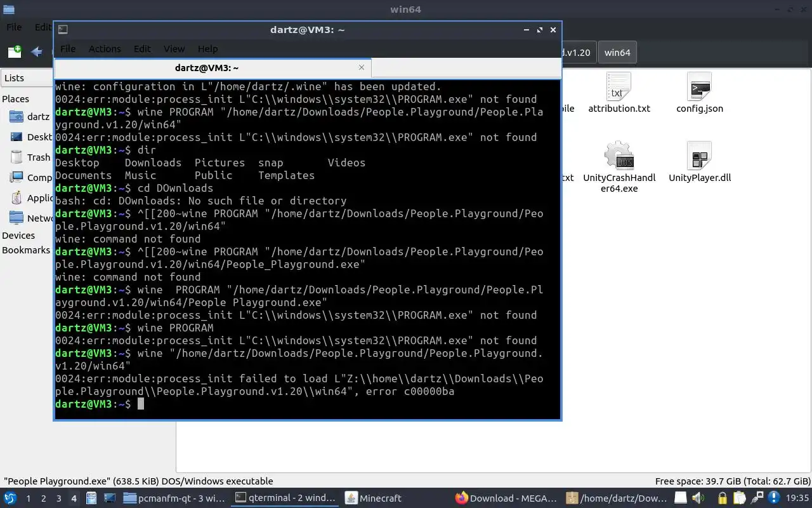This screenshot has width=812, height=508.
Task: Switch to virtual desktop 4
Action: click(74, 498)
